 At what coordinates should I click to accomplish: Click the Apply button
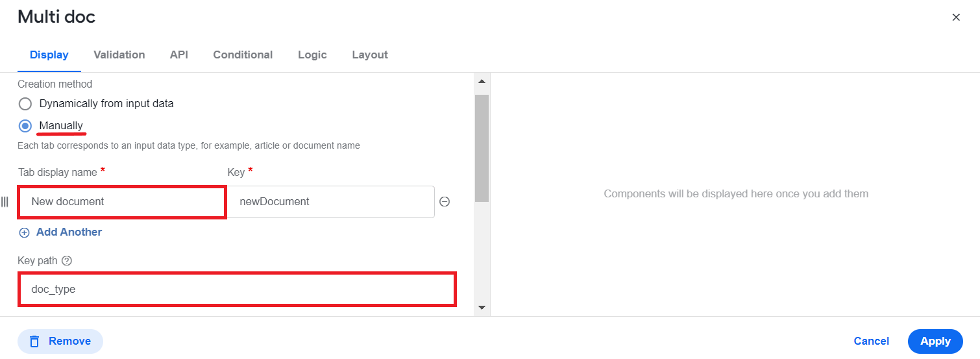(935, 341)
